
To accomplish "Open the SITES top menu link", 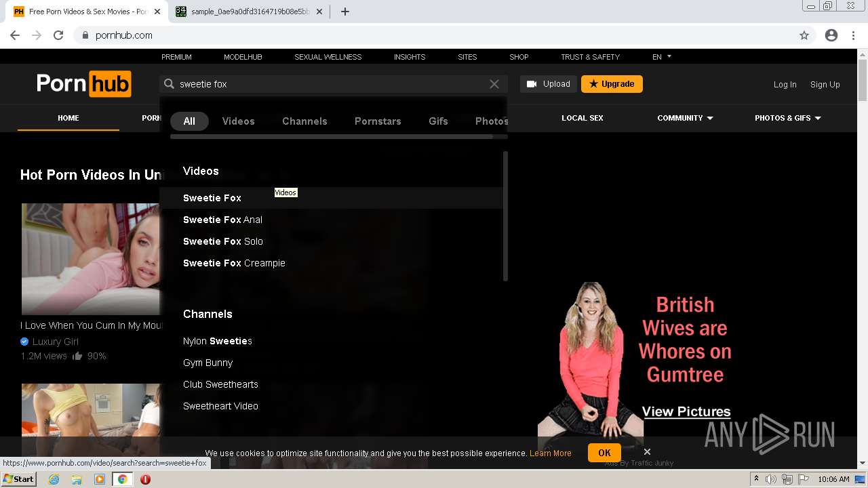I will [x=467, y=57].
